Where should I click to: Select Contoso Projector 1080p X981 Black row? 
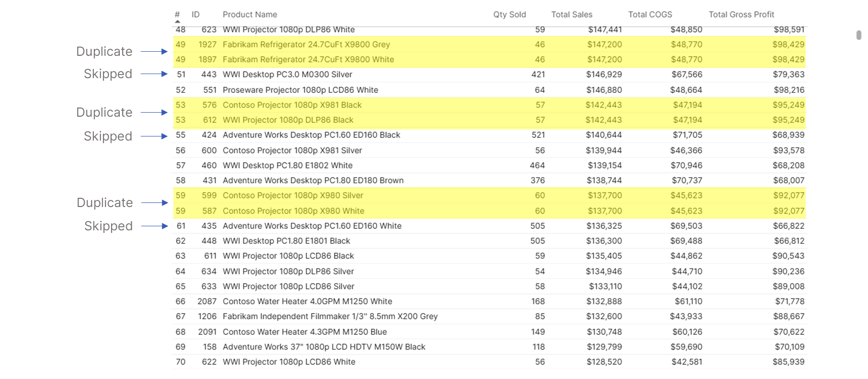(x=490, y=105)
